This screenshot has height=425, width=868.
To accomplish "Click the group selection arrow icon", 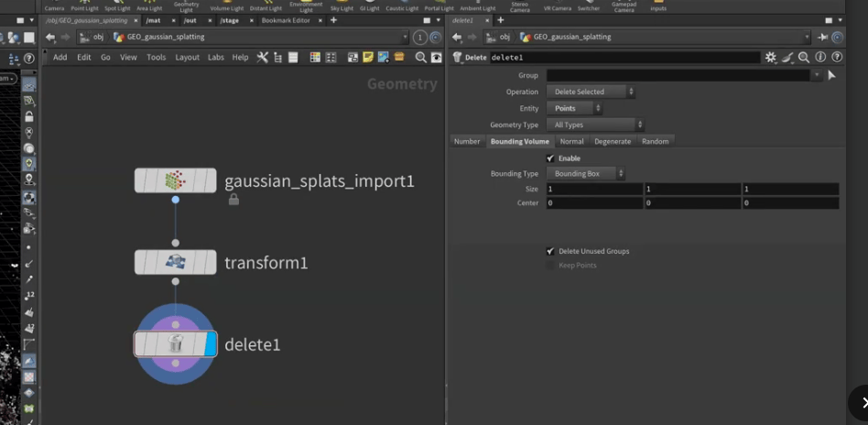I will click(x=831, y=75).
